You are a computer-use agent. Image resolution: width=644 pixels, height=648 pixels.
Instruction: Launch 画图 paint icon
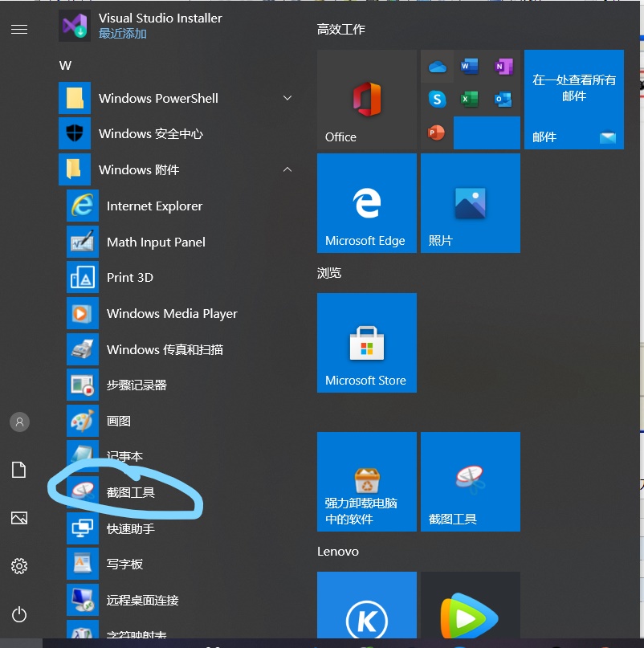click(x=83, y=421)
